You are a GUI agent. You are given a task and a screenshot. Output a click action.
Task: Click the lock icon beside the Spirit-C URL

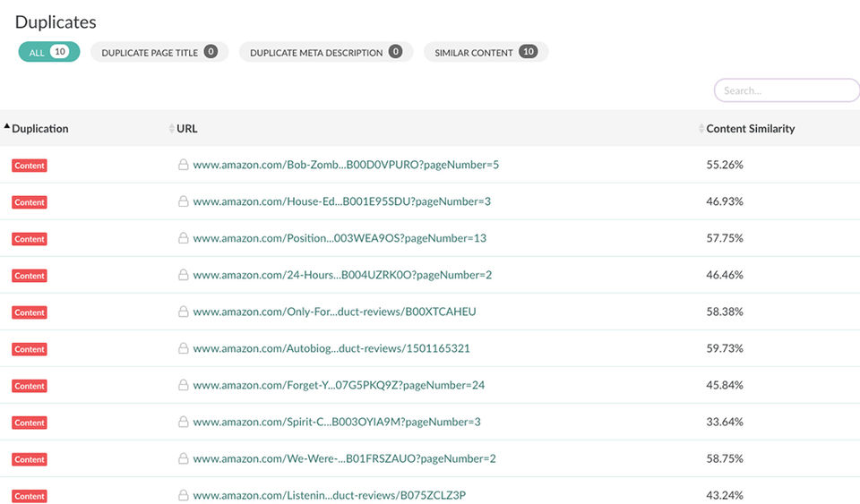click(184, 422)
